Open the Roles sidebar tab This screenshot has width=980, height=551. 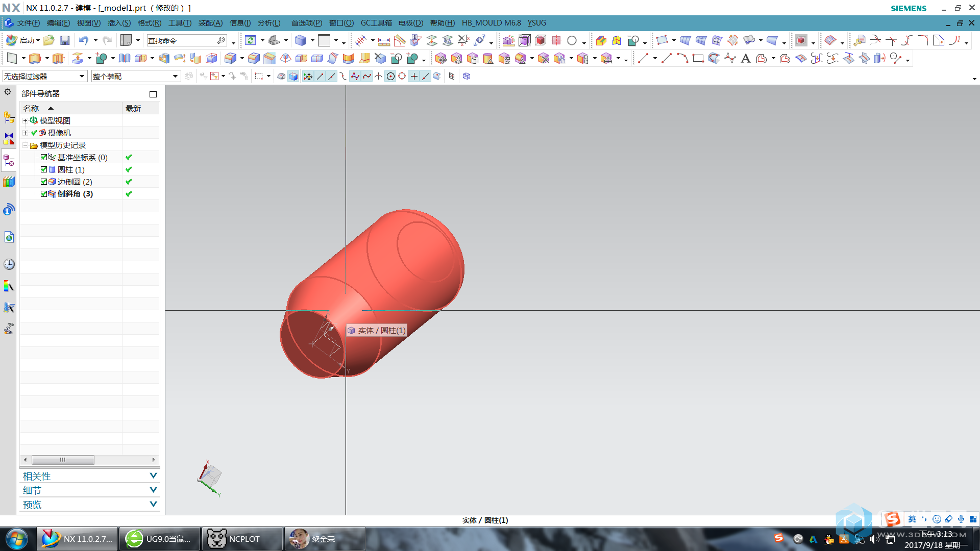click(x=9, y=329)
